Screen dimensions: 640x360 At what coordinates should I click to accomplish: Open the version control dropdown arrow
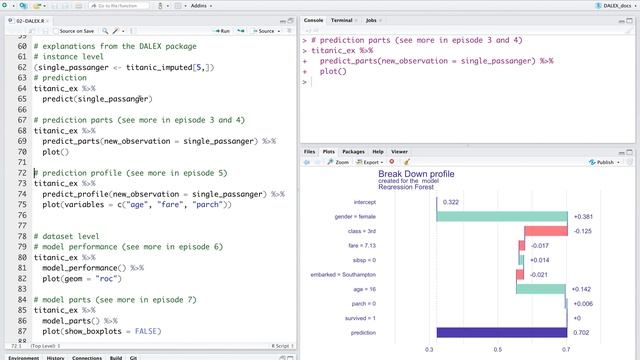[x=168, y=6]
